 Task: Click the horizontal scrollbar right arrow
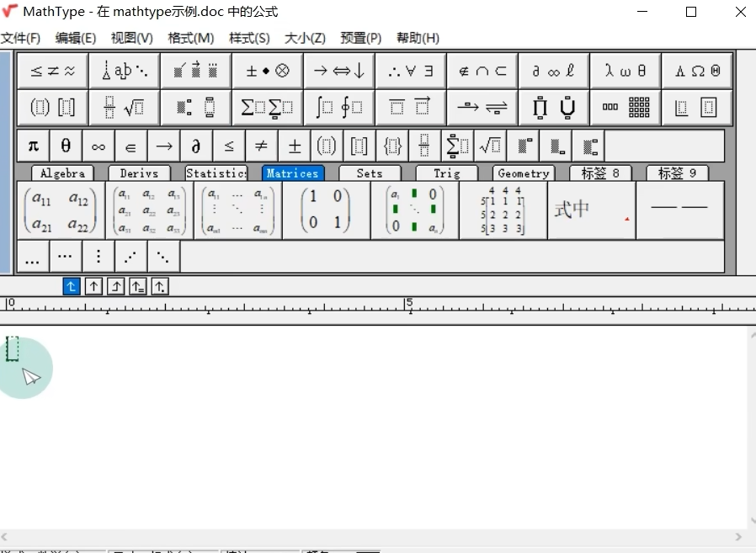(x=738, y=536)
